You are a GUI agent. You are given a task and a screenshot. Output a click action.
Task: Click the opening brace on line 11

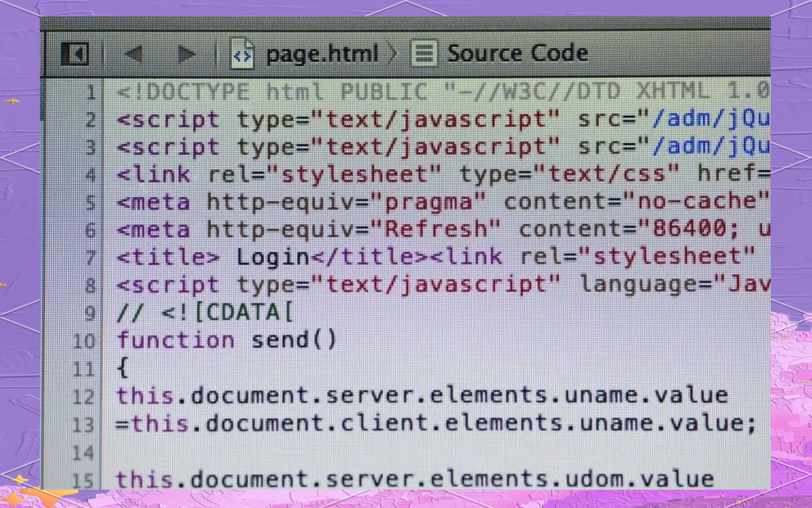122,368
